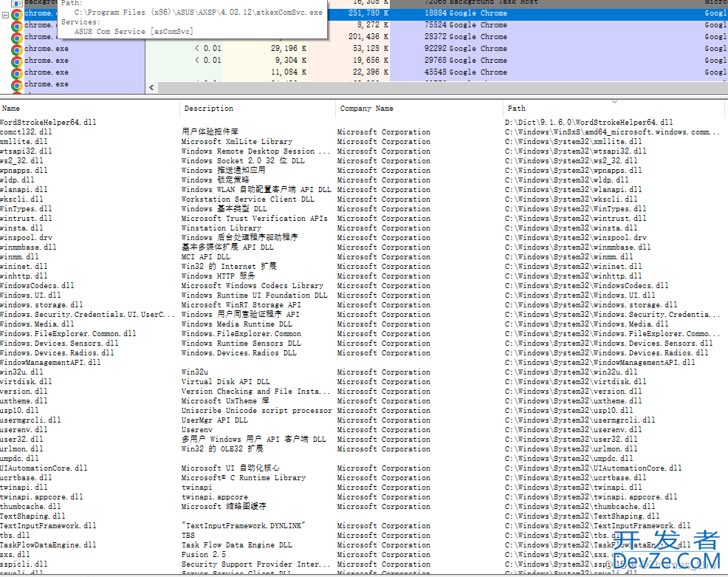Sort DLL list by Description column header
Screen dimensions: 728x577
[258, 109]
